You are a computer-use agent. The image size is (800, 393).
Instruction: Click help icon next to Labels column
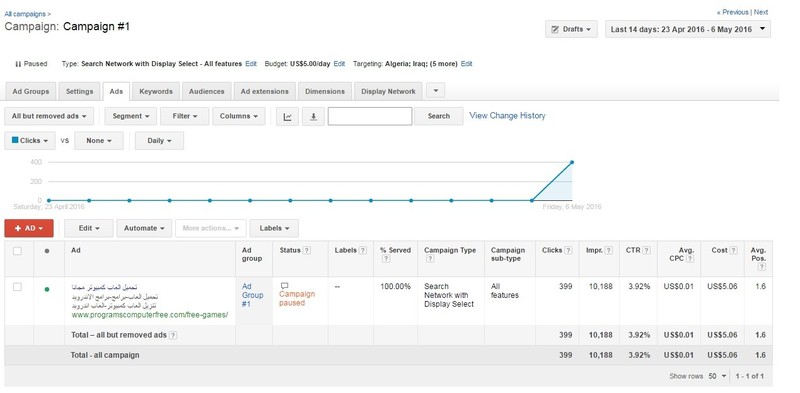[363, 251]
